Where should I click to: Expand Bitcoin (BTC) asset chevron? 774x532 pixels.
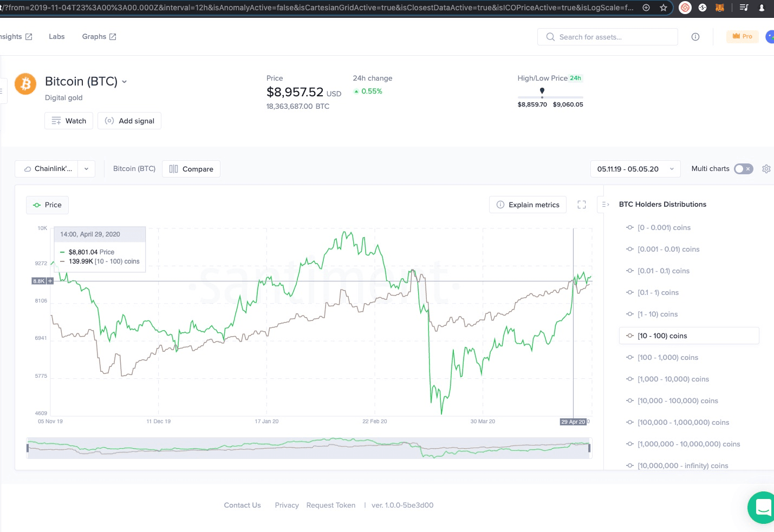[x=124, y=82]
